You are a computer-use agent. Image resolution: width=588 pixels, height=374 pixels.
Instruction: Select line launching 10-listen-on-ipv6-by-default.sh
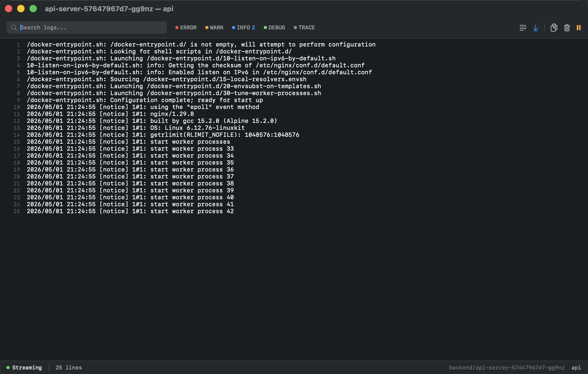coord(181,58)
